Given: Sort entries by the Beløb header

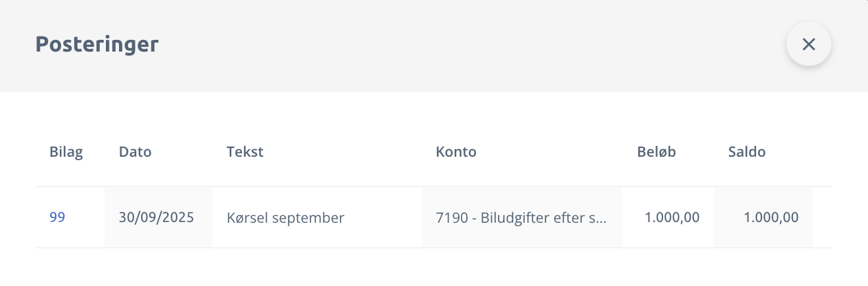Looking at the screenshot, I should (x=656, y=153).
